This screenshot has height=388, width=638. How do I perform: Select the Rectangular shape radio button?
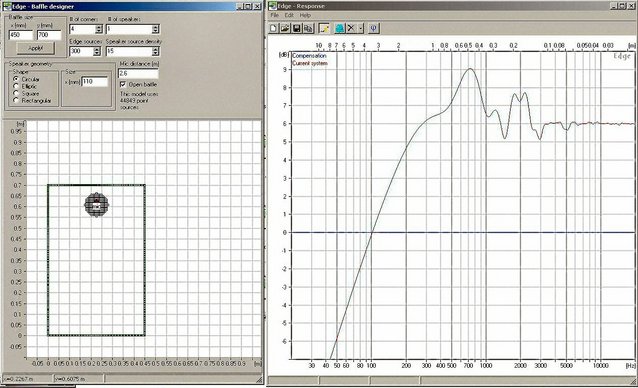16,100
